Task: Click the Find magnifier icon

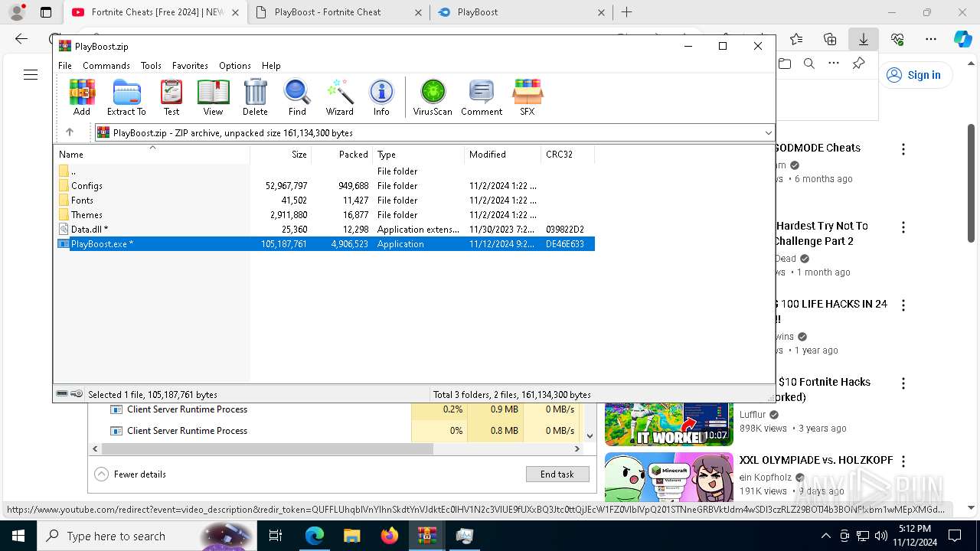Action: click(297, 97)
